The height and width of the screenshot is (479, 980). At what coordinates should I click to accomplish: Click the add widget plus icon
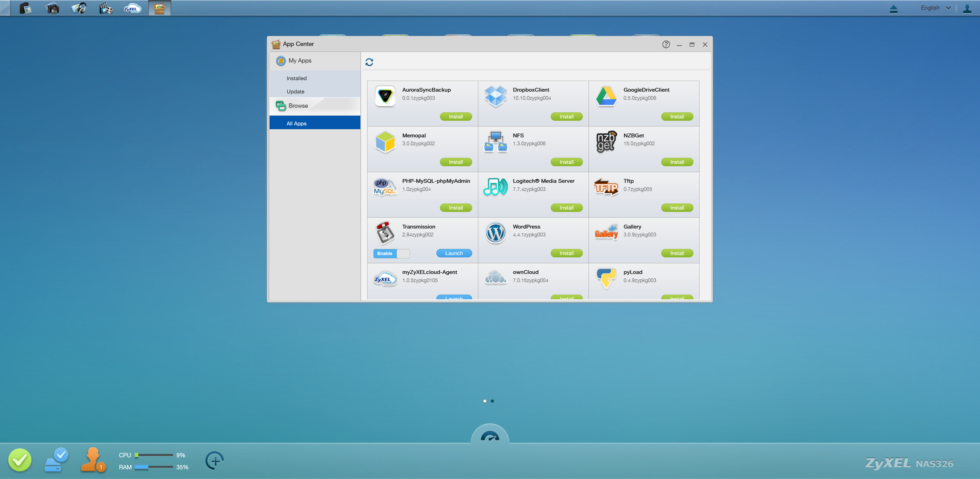pyautogui.click(x=215, y=461)
